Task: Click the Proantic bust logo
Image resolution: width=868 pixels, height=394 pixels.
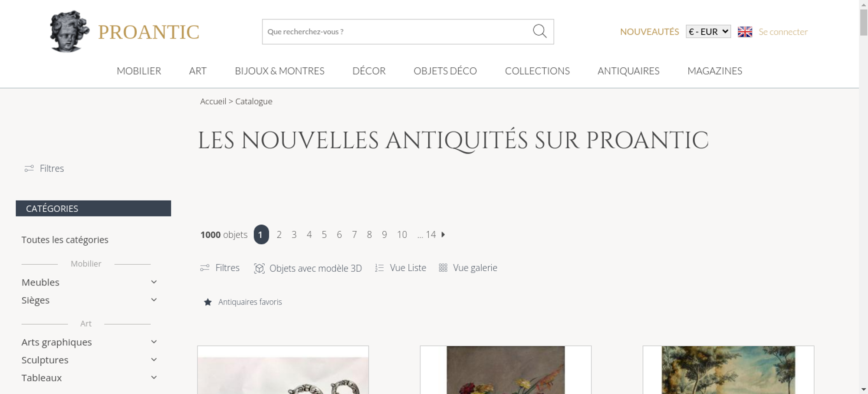Action: [69, 31]
